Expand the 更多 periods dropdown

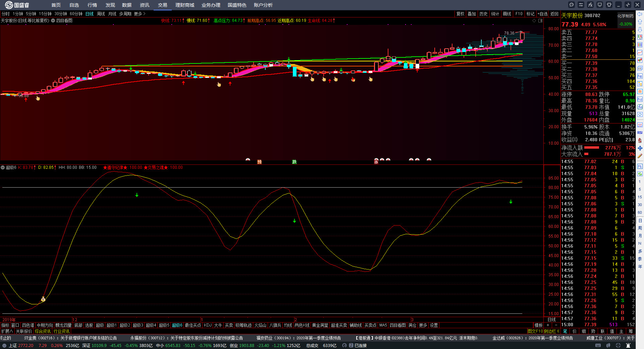140,14
